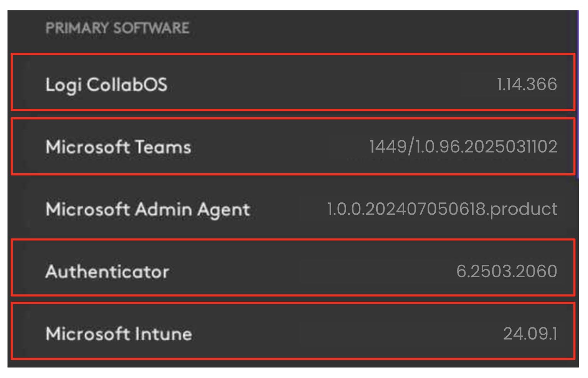Click the PRIMARY SOFTWARE section header
Image resolution: width=588 pixels, height=378 pixels.
pyautogui.click(x=117, y=28)
